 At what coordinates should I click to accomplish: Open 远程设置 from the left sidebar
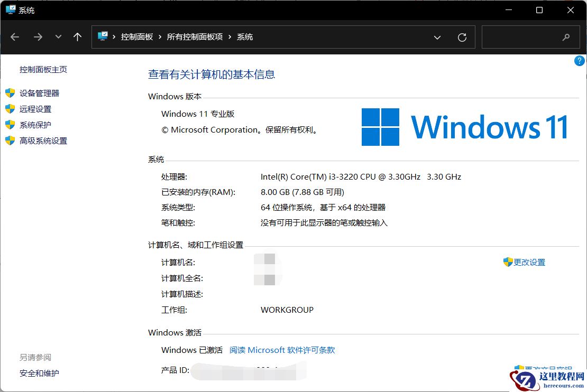35,109
